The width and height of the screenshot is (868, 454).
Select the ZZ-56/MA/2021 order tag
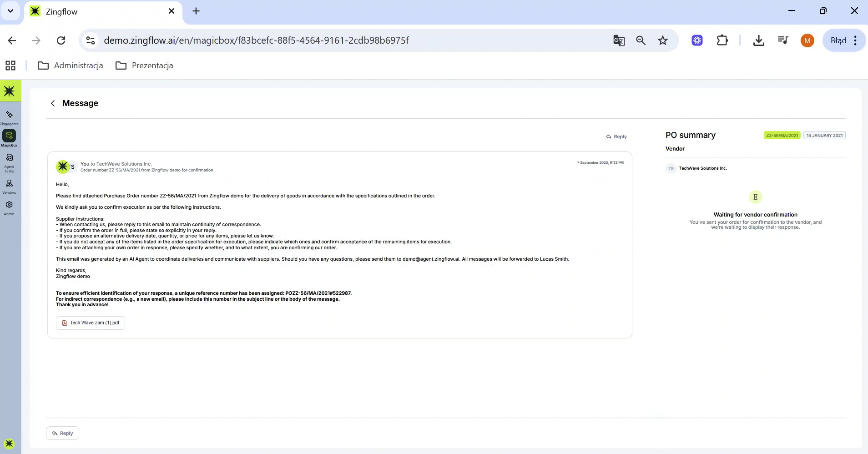(782, 136)
